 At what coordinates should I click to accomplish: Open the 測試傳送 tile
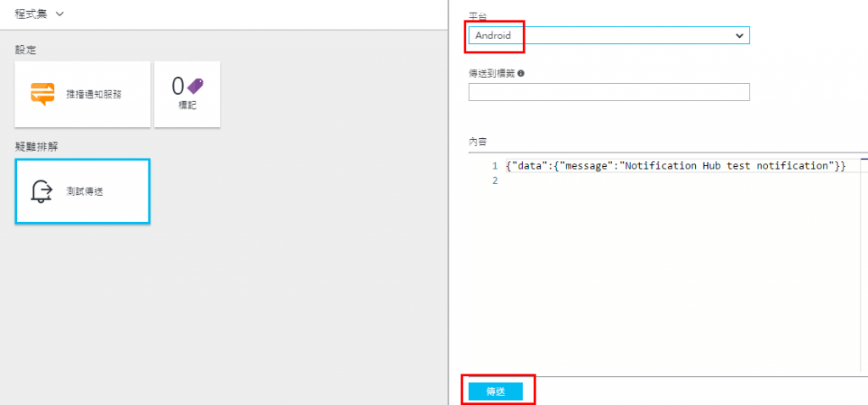(82, 191)
